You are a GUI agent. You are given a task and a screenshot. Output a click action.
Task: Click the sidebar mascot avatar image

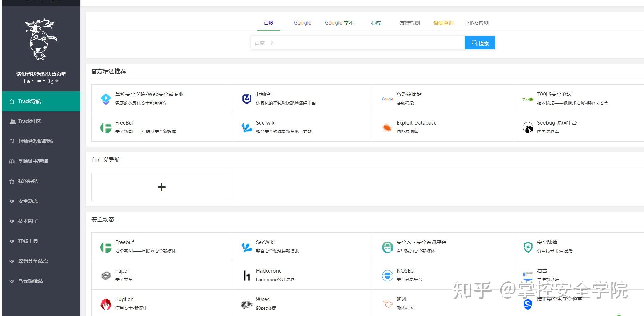[41, 39]
